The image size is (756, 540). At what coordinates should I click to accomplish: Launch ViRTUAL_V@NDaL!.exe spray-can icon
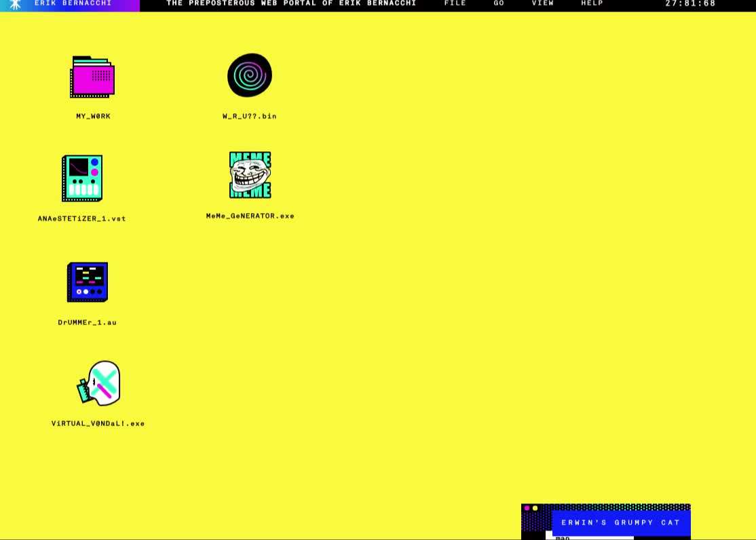(99, 383)
